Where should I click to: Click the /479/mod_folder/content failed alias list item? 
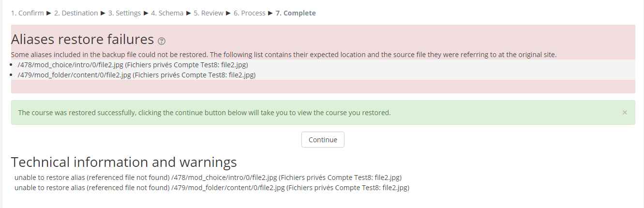[136, 75]
